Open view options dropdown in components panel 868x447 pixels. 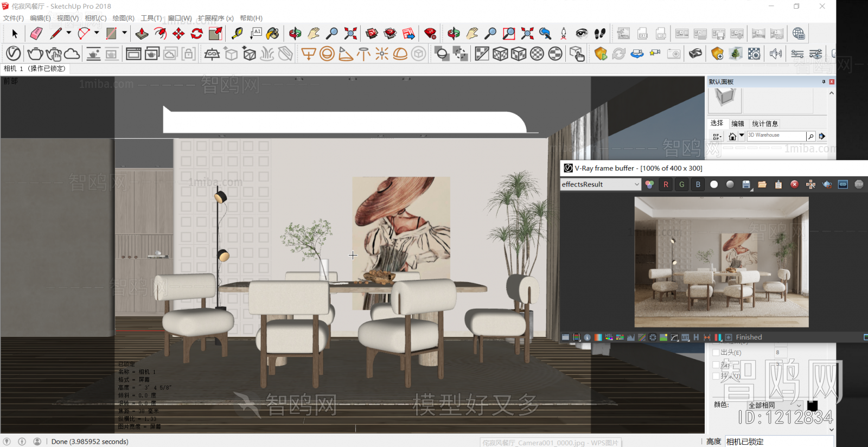click(717, 136)
